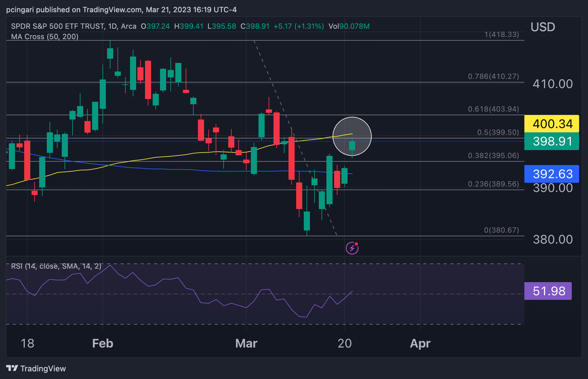
Task: Click the Fibonacci 0.618(403.94) level label
Action: click(x=494, y=109)
